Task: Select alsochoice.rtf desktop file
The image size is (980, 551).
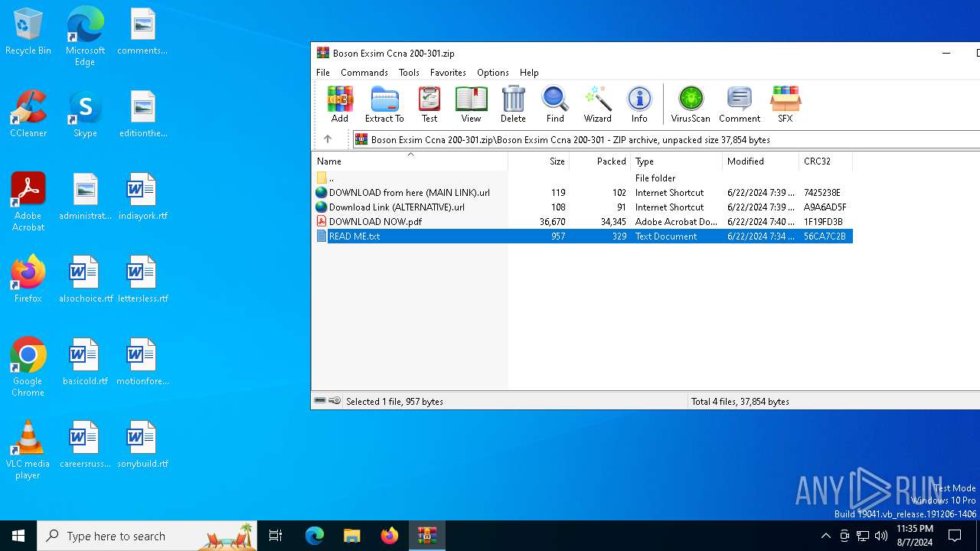Action: [85, 279]
